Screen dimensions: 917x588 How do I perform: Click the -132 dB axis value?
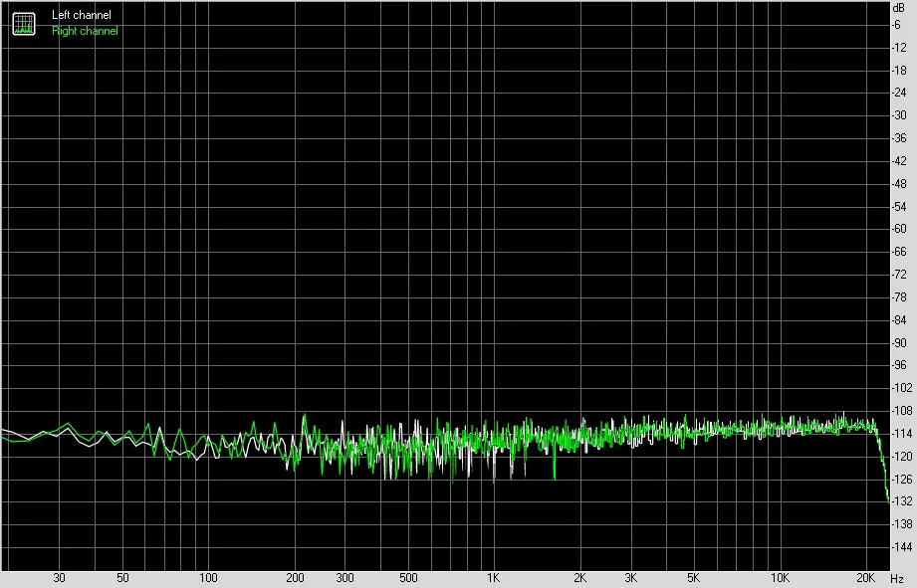(x=901, y=500)
